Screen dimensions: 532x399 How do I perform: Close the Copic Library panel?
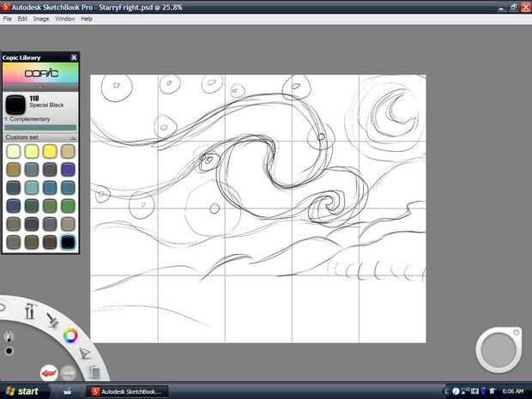click(x=74, y=57)
